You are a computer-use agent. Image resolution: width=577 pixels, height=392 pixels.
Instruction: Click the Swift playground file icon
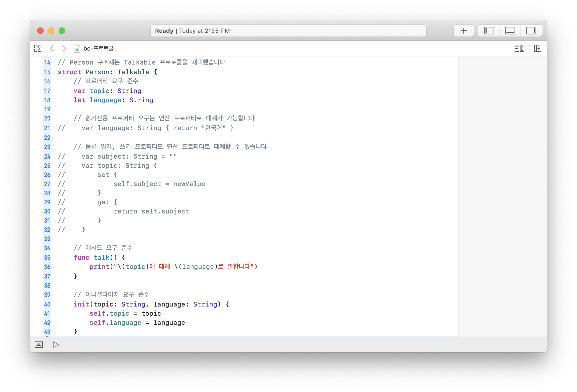77,48
